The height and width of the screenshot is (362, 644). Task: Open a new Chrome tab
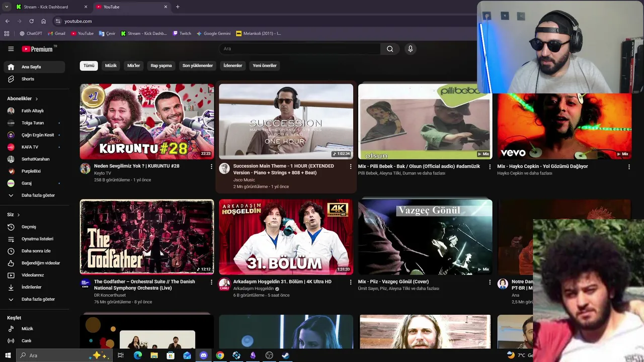(x=178, y=7)
